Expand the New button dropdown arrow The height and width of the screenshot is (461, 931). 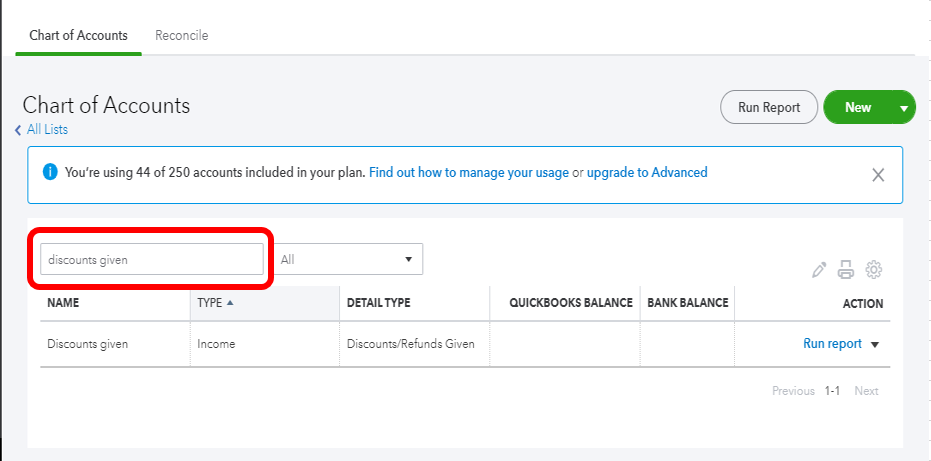903,108
